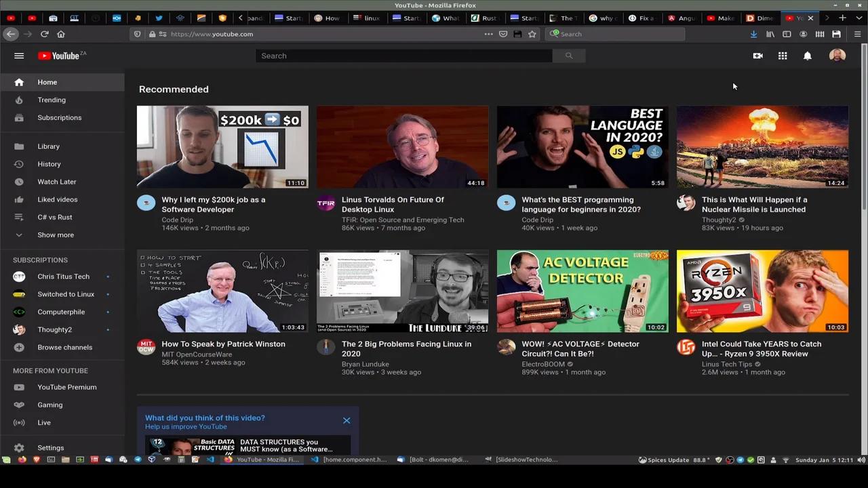Open the Linus Torvalds video link
868x488 pixels.
pyautogui.click(x=393, y=204)
